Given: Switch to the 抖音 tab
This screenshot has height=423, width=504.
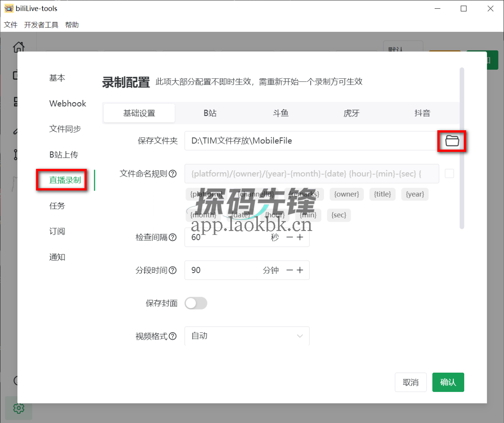Looking at the screenshot, I should pos(422,113).
